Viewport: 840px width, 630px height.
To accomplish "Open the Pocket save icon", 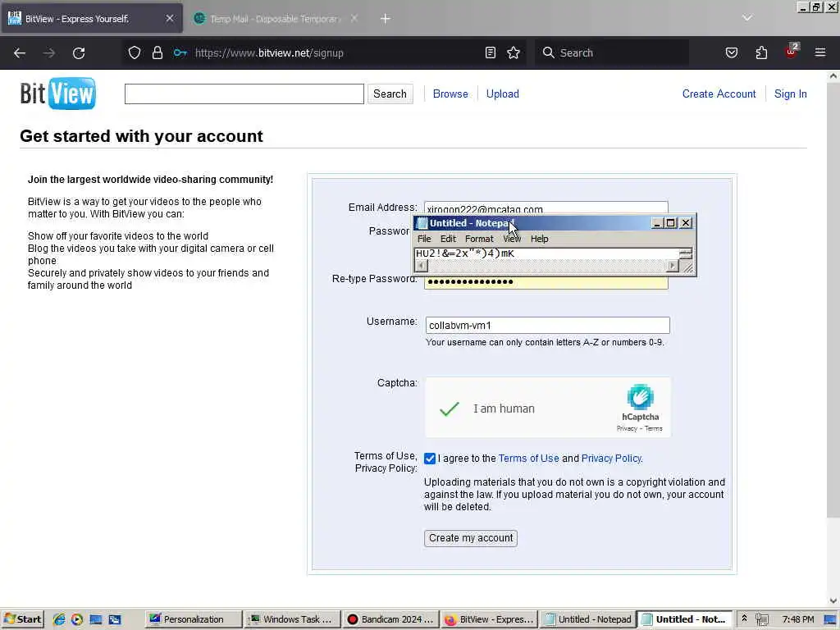I will (x=731, y=52).
